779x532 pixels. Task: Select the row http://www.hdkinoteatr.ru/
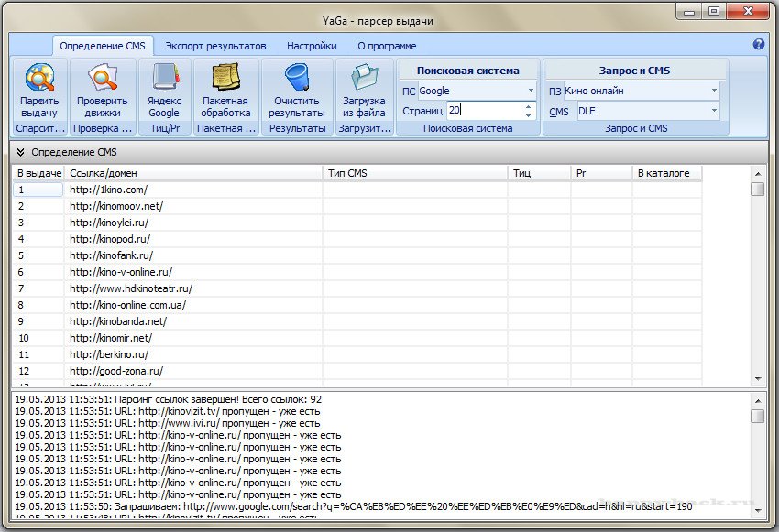pos(357,288)
